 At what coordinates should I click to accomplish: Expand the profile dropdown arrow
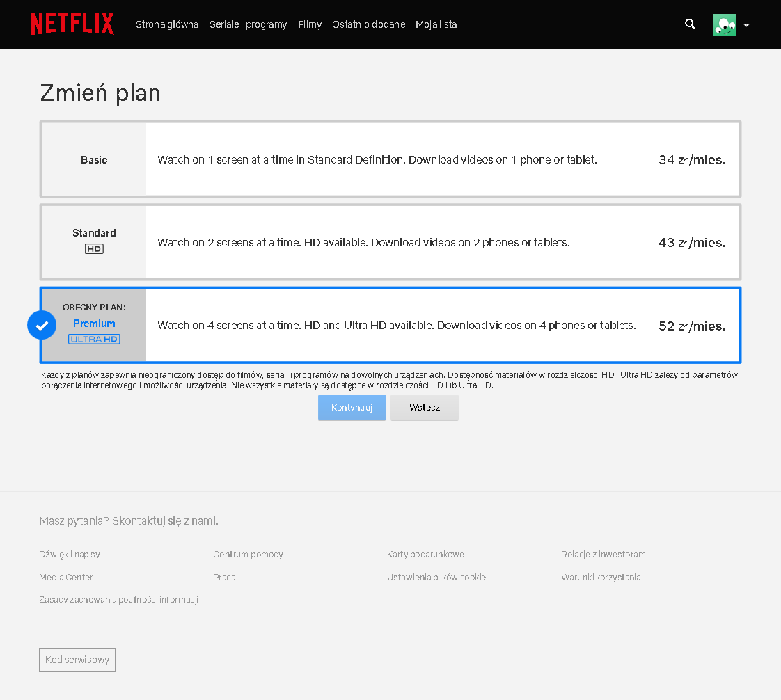pyautogui.click(x=746, y=25)
